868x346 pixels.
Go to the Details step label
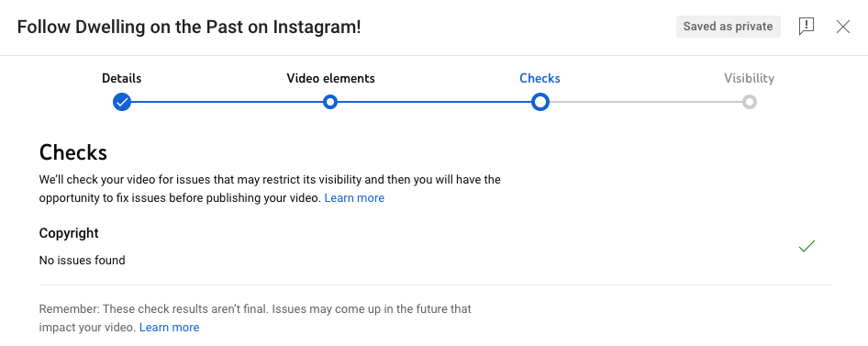click(x=122, y=79)
